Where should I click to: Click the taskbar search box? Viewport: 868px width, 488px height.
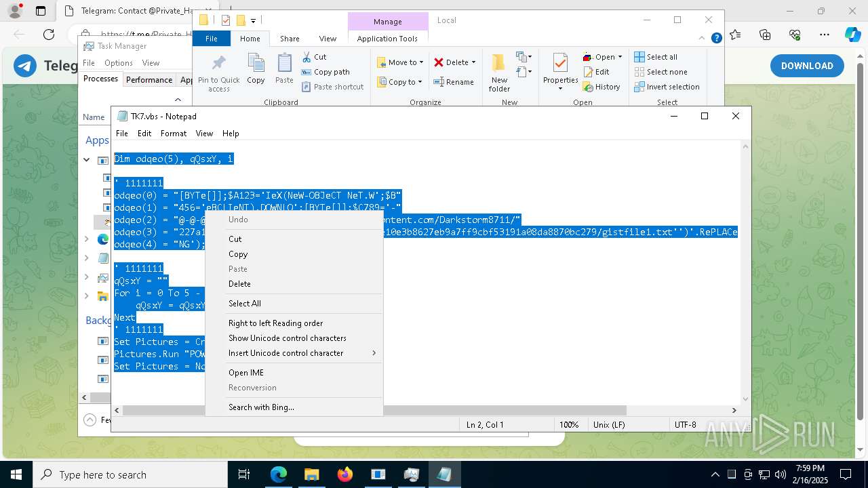pyautogui.click(x=130, y=474)
